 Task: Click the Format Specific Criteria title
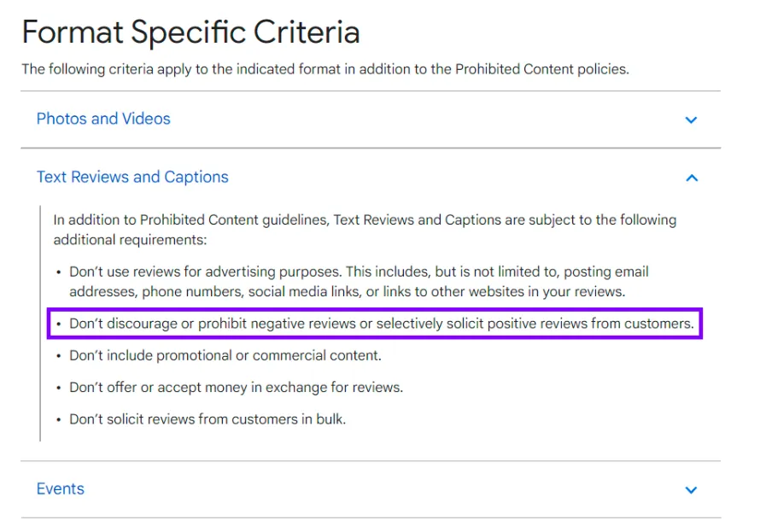190,32
